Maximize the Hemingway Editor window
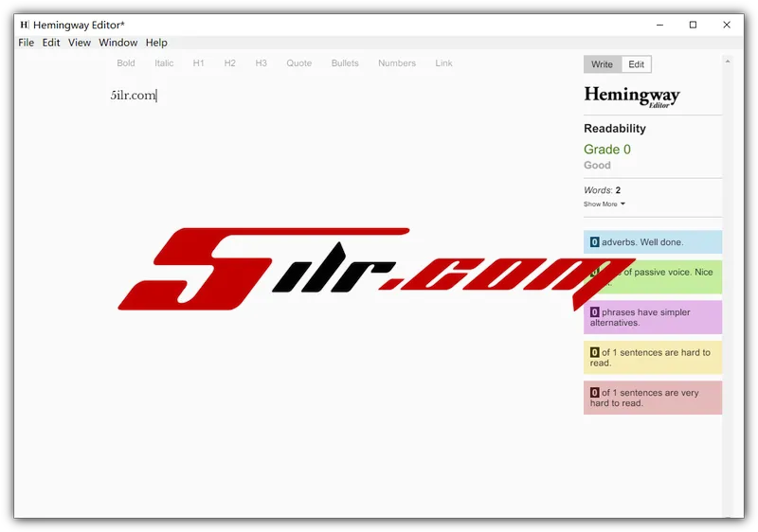The image size is (758, 532). pos(693,25)
